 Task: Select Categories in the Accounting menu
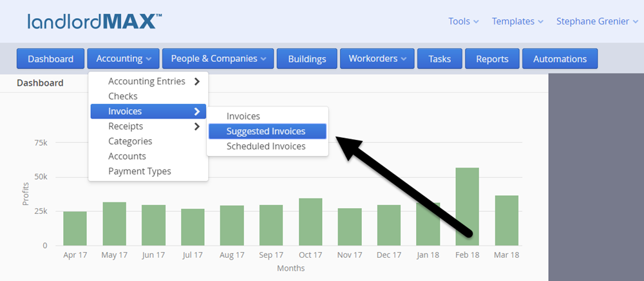tap(148, 141)
